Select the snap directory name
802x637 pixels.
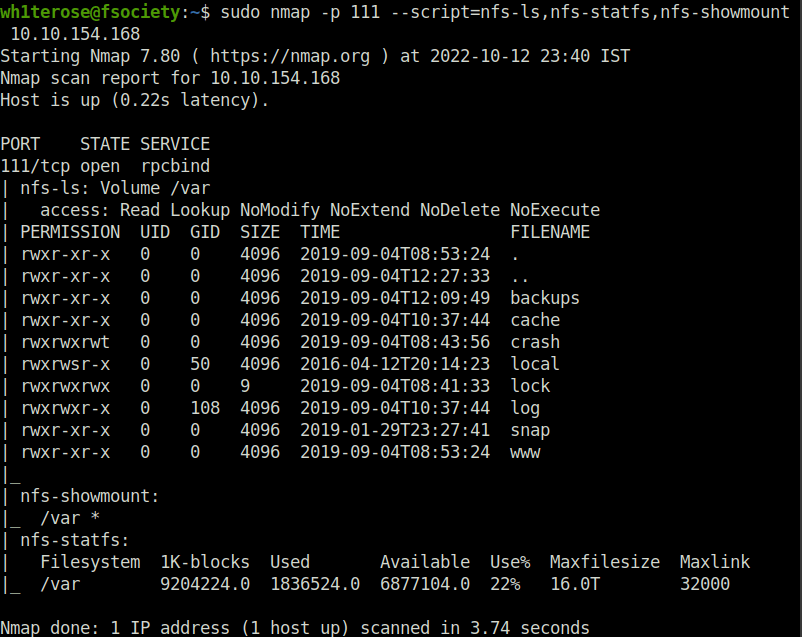pyautogui.click(x=530, y=430)
